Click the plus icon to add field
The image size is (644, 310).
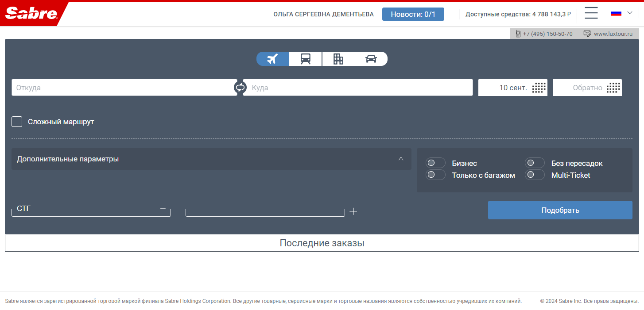353,211
